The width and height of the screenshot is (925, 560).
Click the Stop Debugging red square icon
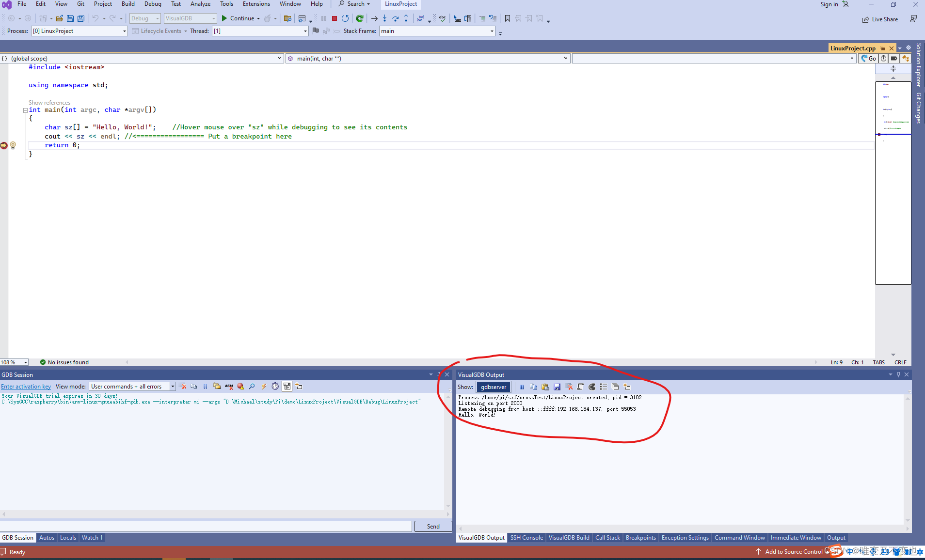pyautogui.click(x=335, y=18)
